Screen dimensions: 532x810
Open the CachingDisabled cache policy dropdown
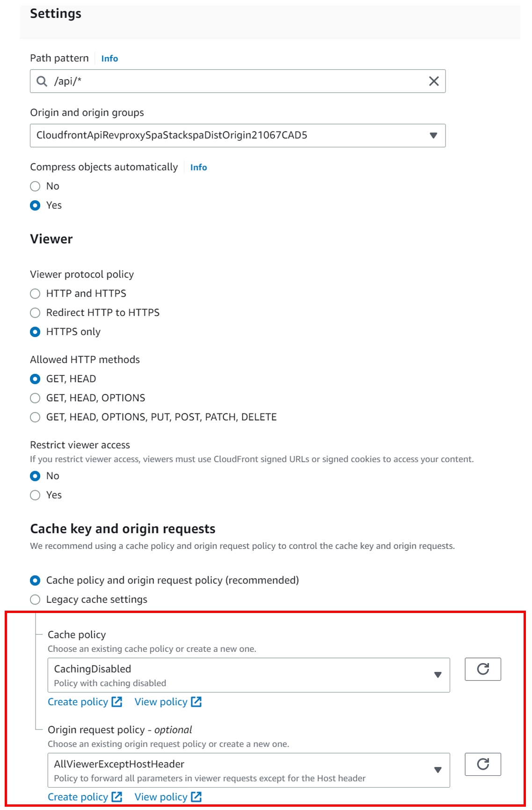click(248, 675)
